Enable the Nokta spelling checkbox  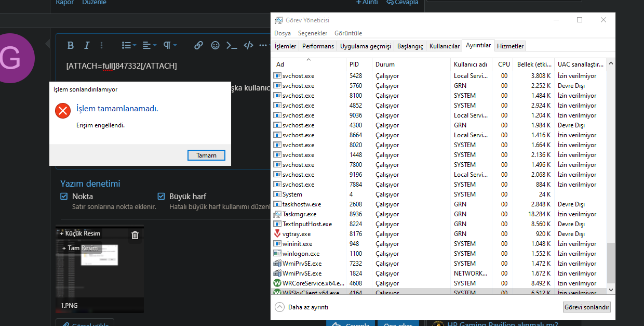pos(64,197)
